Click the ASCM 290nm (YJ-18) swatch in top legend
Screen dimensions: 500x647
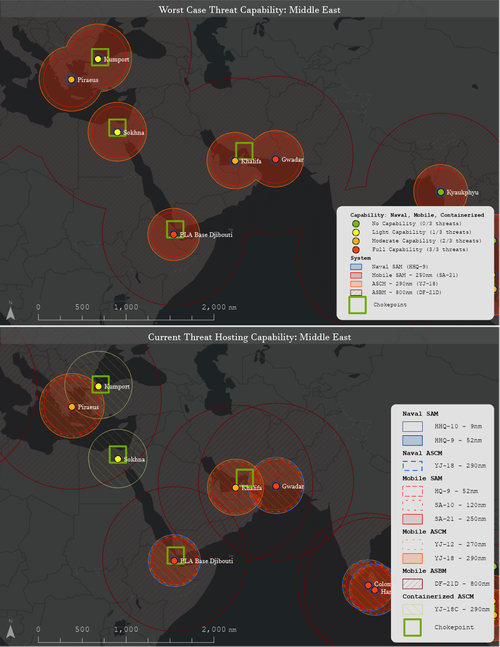(x=356, y=284)
